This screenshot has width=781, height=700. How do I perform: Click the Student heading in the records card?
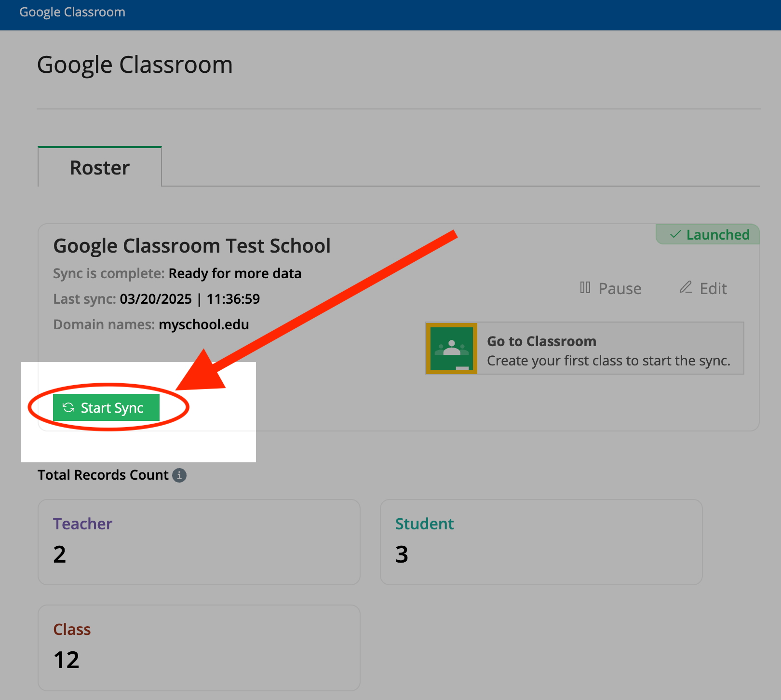424,524
